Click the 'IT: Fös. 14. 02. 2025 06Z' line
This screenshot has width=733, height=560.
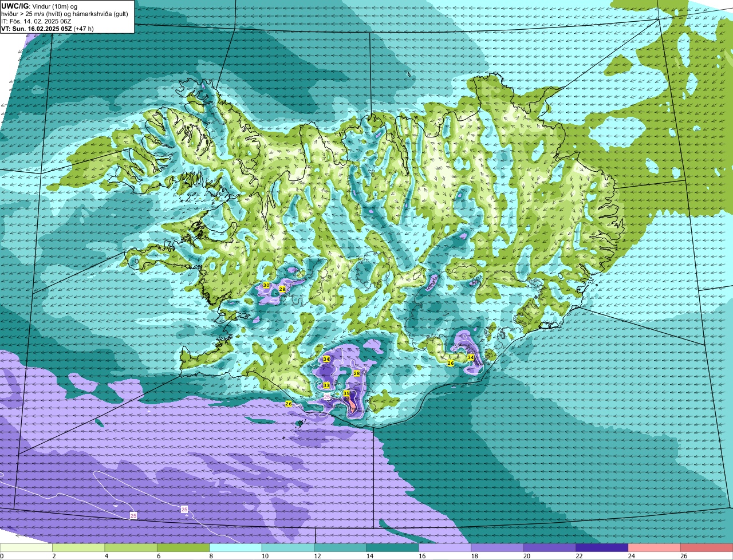[x=36, y=21]
